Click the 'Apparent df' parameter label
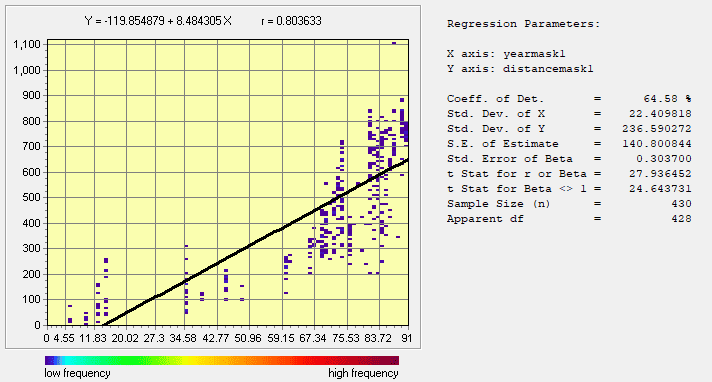712x382 pixels. click(485, 218)
